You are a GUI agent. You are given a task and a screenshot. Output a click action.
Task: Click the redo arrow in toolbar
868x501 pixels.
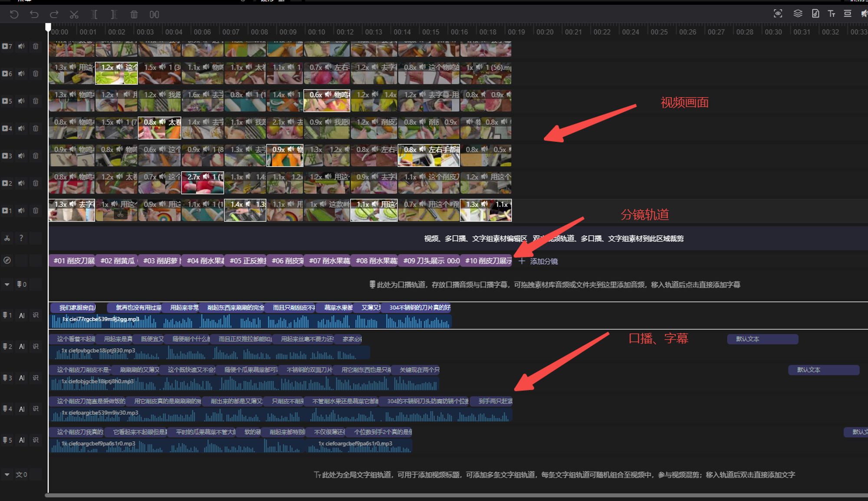[x=54, y=15]
